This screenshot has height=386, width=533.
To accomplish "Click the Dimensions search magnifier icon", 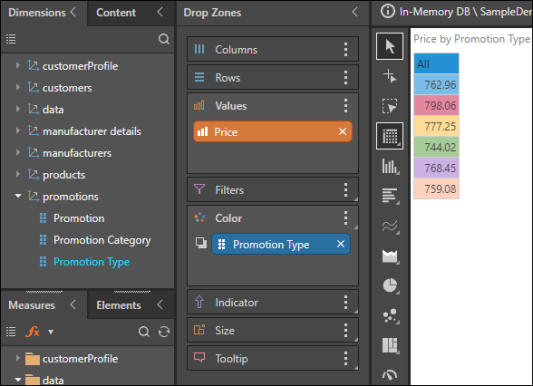I will 164,39.
